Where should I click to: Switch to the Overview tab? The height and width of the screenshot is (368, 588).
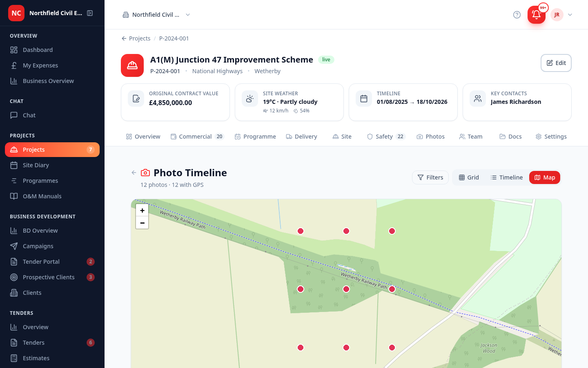coord(143,137)
